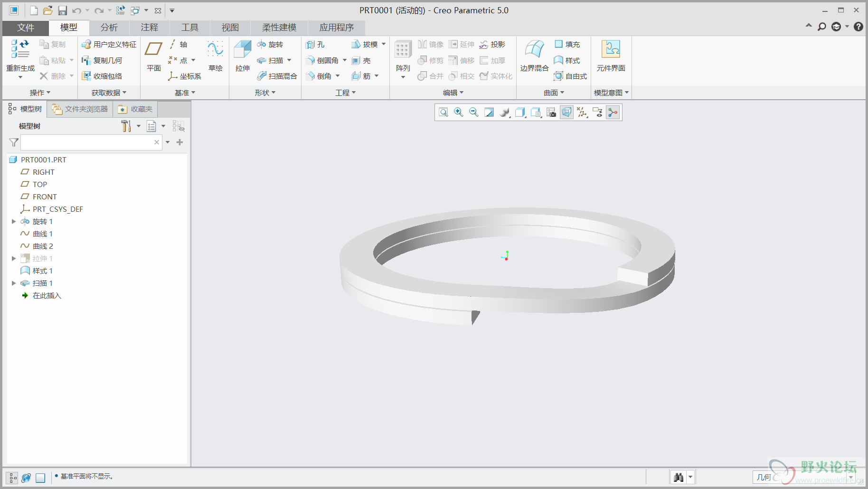Click the refit view icon
This screenshot has width=868, height=489.
pyautogui.click(x=443, y=112)
